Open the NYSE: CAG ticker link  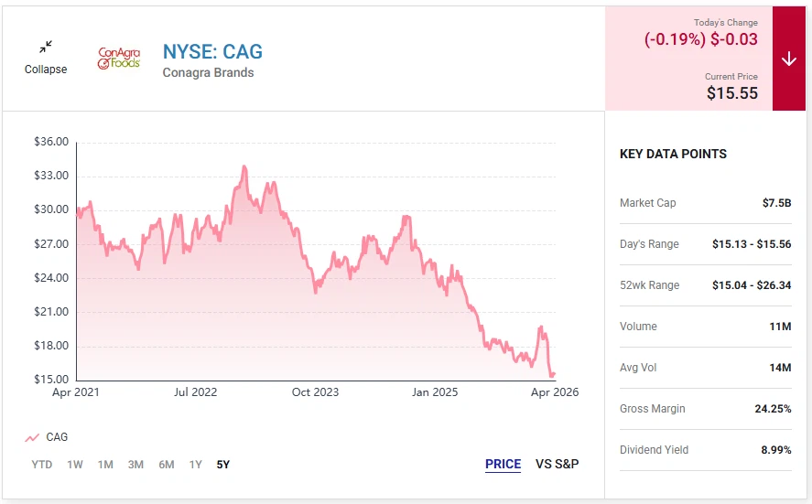212,51
